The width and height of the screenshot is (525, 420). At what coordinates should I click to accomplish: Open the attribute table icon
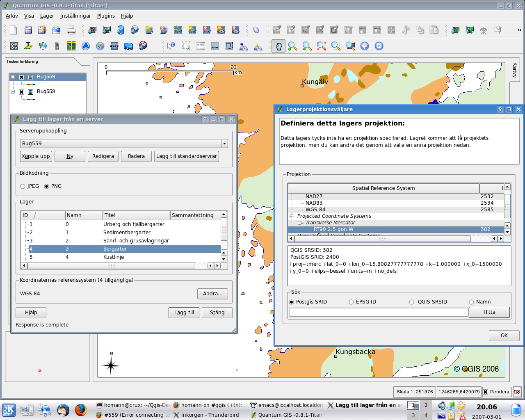click(x=201, y=46)
